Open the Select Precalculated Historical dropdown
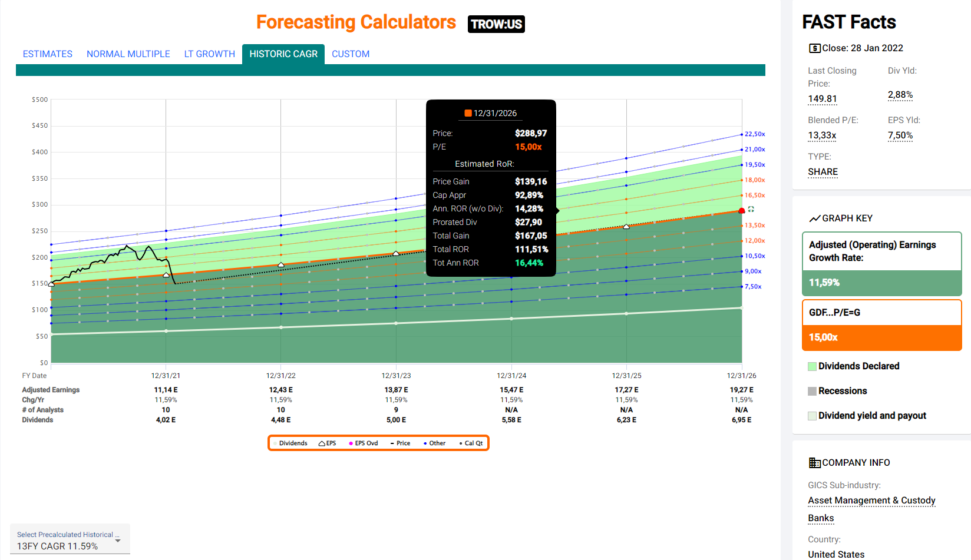Screen dimensions: 971x560 pos(70,540)
